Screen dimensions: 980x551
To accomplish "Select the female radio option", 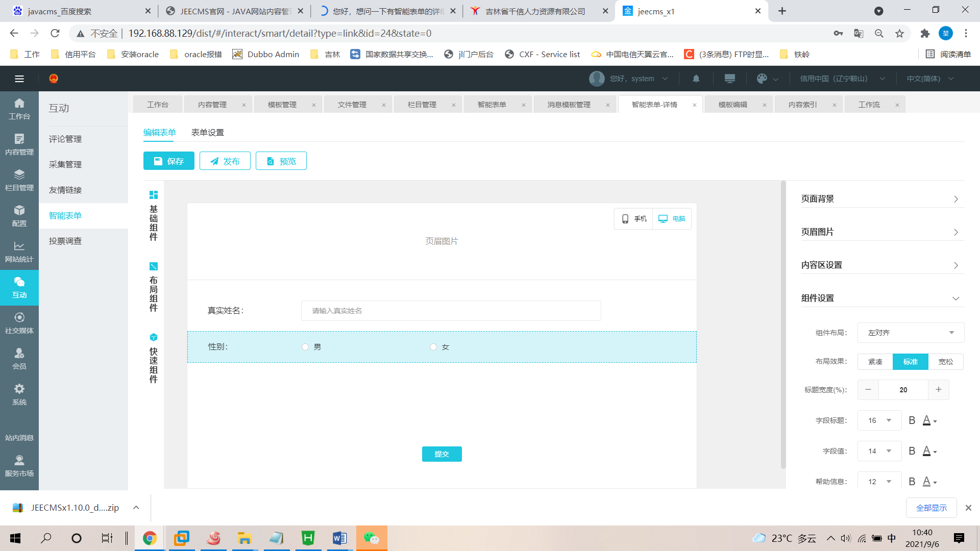I will (x=433, y=347).
